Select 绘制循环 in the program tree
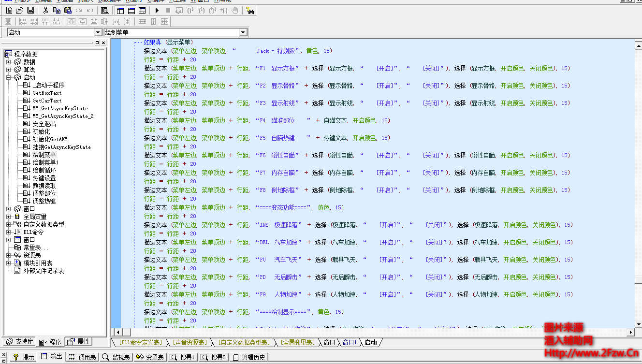642x364 pixels. pyautogui.click(x=44, y=170)
